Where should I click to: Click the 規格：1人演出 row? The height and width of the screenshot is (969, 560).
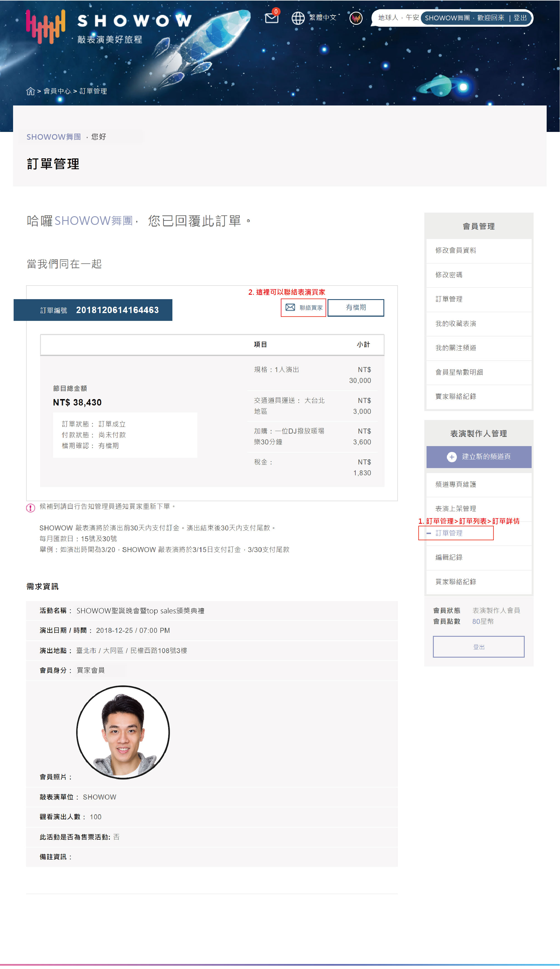[312, 375]
